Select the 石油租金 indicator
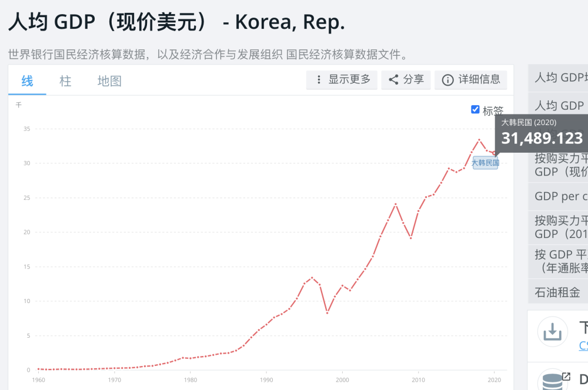This screenshot has width=588, height=390. point(557,292)
